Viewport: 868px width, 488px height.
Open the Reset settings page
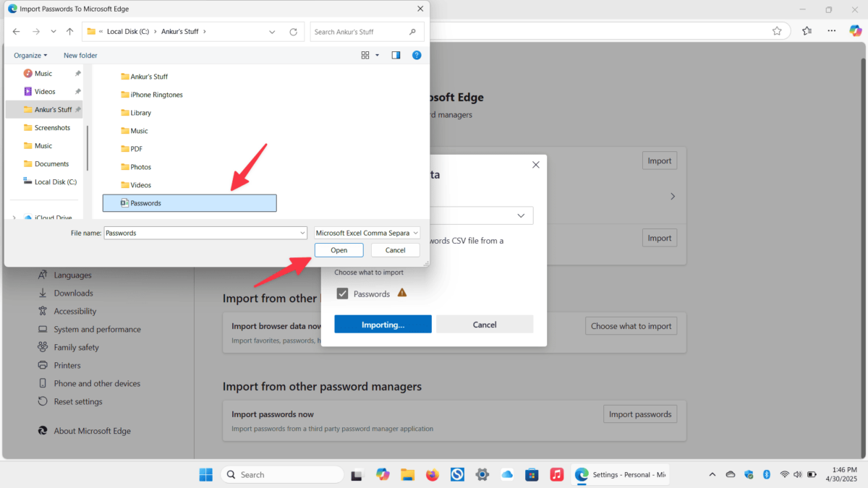click(x=78, y=401)
